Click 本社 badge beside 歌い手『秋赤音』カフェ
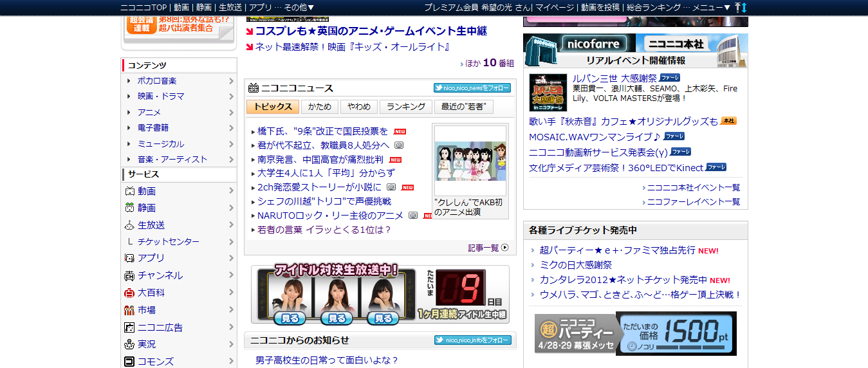This screenshot has width=868, height=368. pyautogui.click(x=728, y=120)
